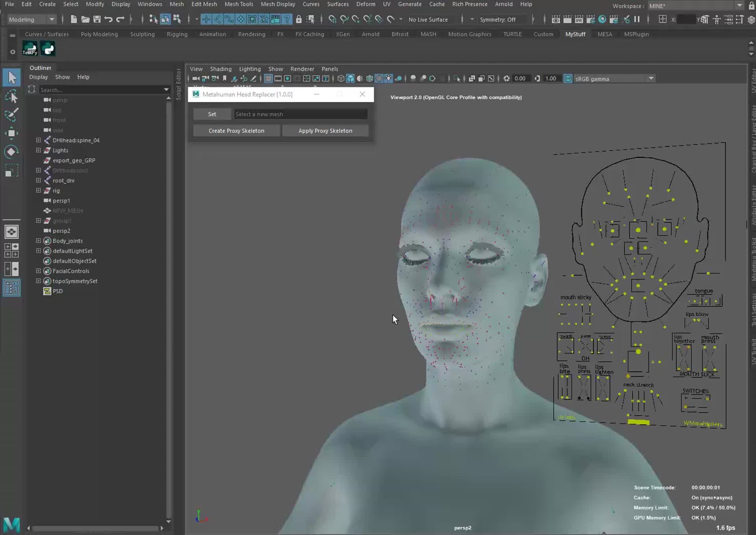Run the TestPy shelf script
The height and width of the screenshot is (535, 756).
[x=30, y=48]
